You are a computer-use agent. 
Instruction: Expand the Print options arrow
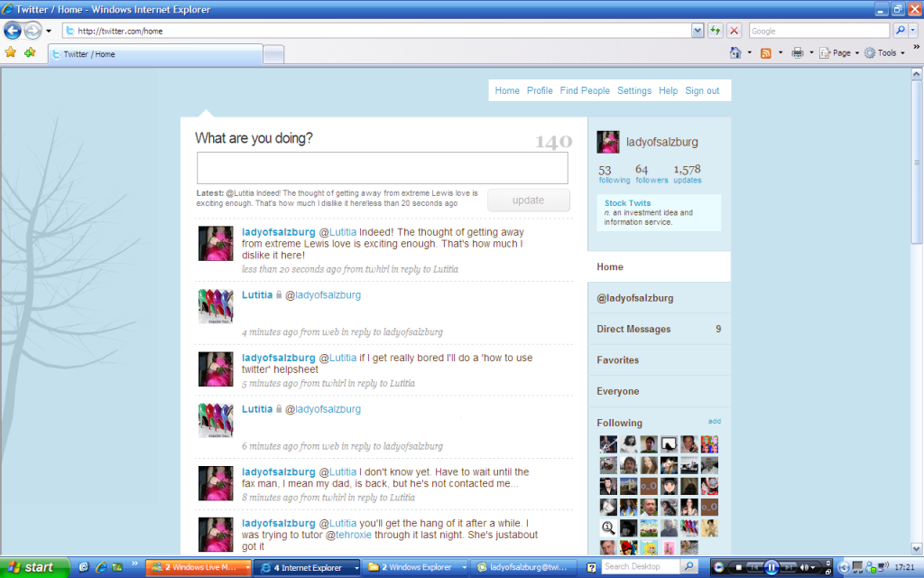[811, 52]
